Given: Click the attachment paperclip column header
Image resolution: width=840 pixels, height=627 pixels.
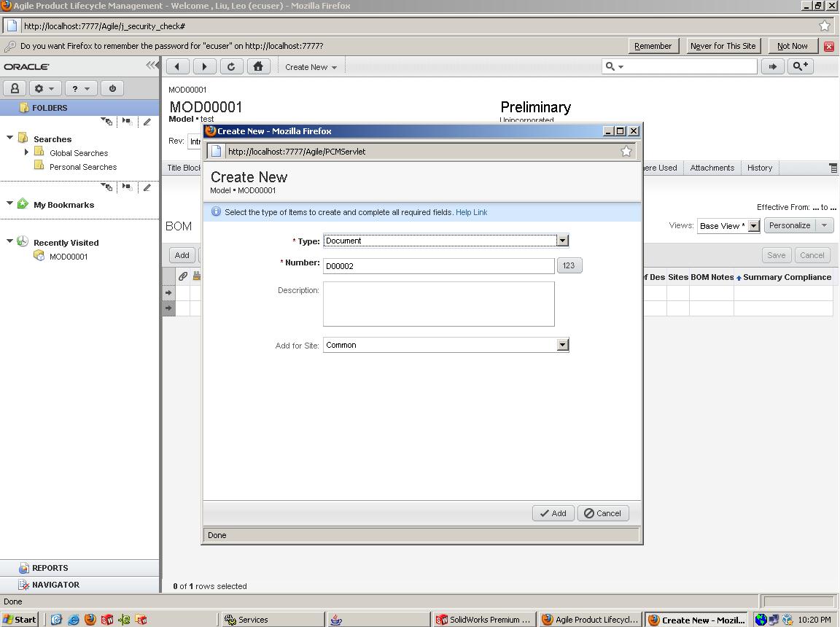Looking at the screenshot, I should [183, 276].
